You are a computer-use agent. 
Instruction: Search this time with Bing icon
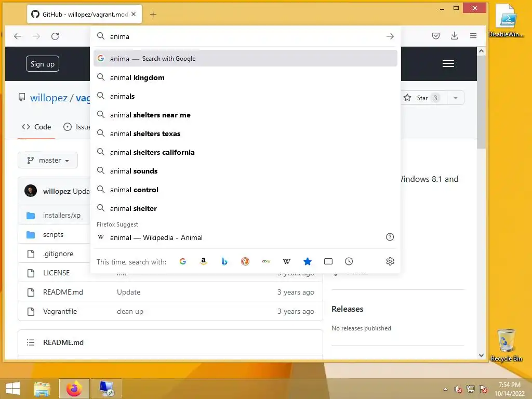click(224, 261)
